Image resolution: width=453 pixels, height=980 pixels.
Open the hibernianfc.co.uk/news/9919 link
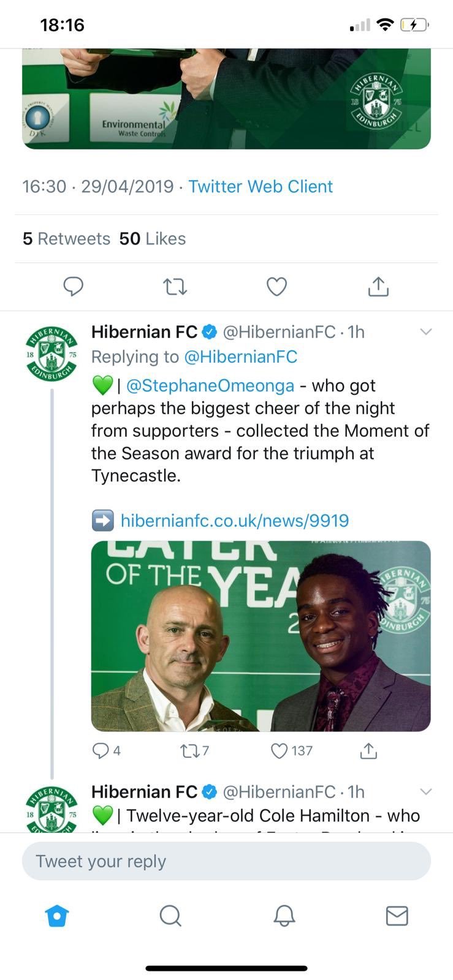(236, 520)
